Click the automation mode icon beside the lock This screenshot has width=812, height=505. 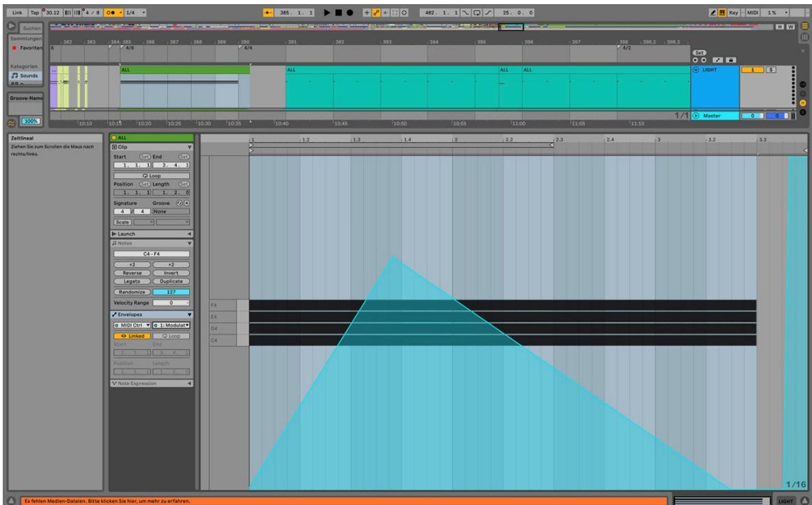[x=718, y=60]
